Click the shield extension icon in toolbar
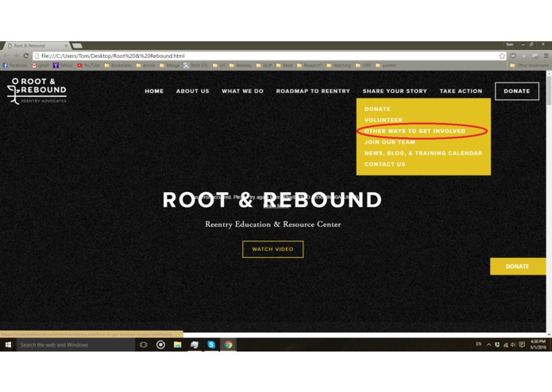552x392 pixels. pos(513,56)
